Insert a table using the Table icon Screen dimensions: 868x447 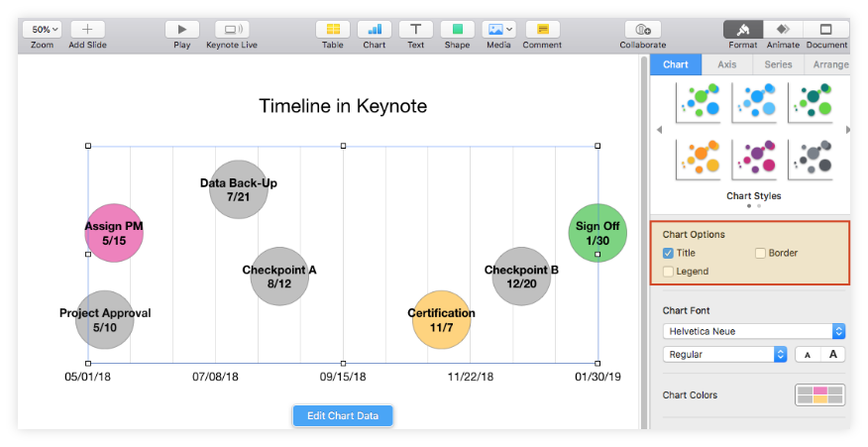333,30
